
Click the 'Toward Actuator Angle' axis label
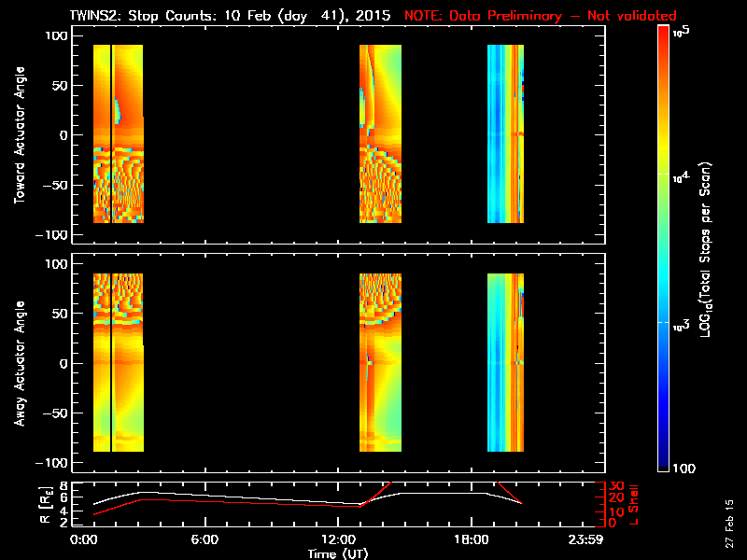tap(20, 135)
